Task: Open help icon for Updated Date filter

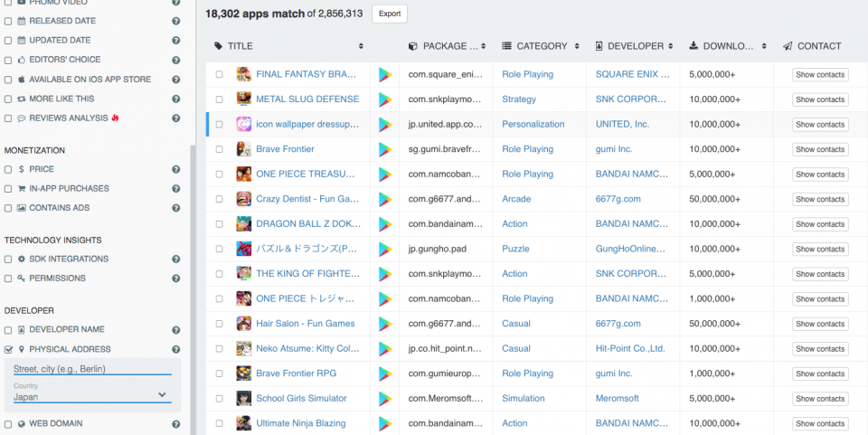Action: tap(176, 41)
